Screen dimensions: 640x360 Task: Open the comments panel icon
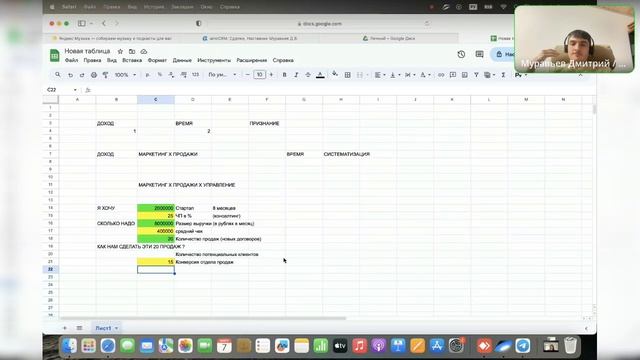[x=480, y=54]
